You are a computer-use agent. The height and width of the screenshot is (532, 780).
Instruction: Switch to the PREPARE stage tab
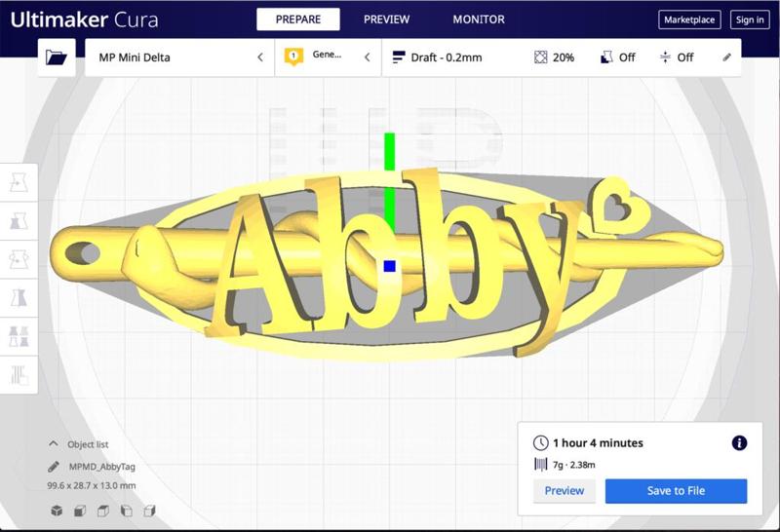(298, 19)
